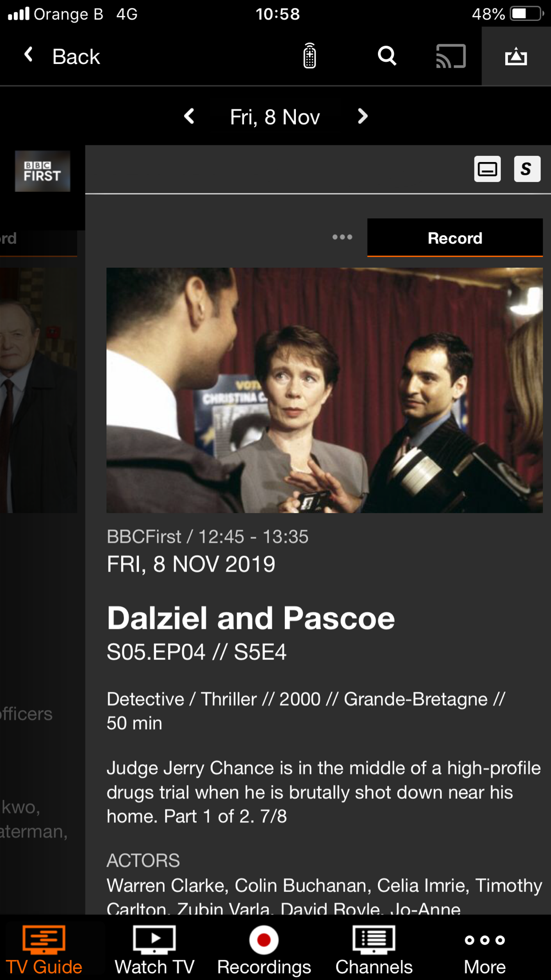Tap the search magnifier icon
The image size is (551, 980).
point(387,56)
